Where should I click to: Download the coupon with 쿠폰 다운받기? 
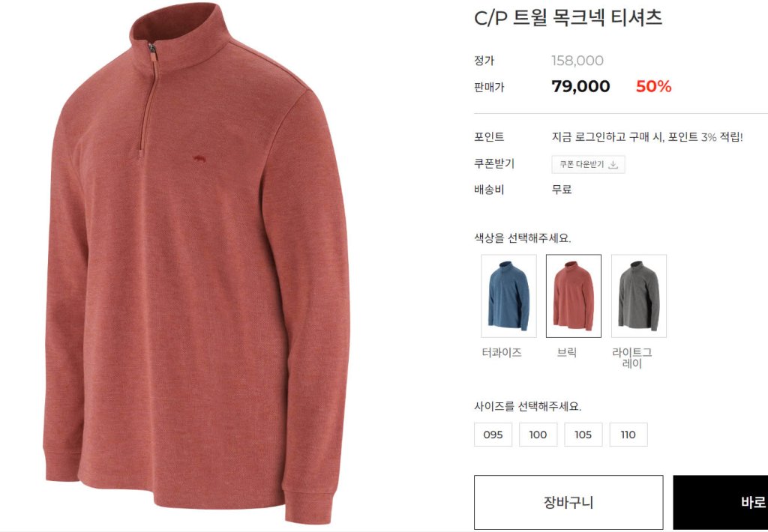click(x=588, y=164)
